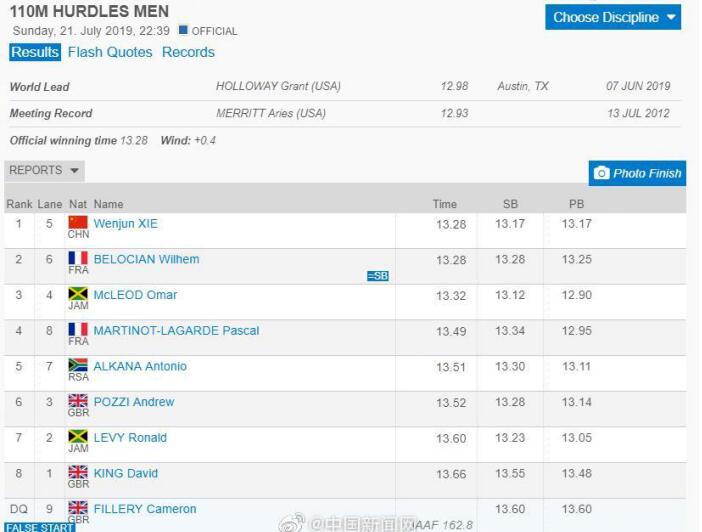Click the Time column header
The image size is (702, 532).
click(x=445, y=204)
